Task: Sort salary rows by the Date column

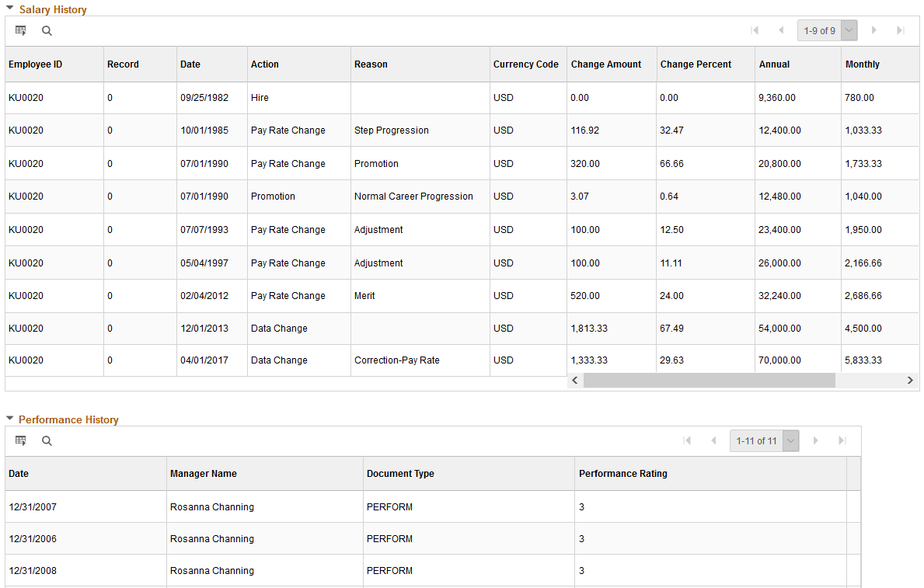Action: coord(190,64)
